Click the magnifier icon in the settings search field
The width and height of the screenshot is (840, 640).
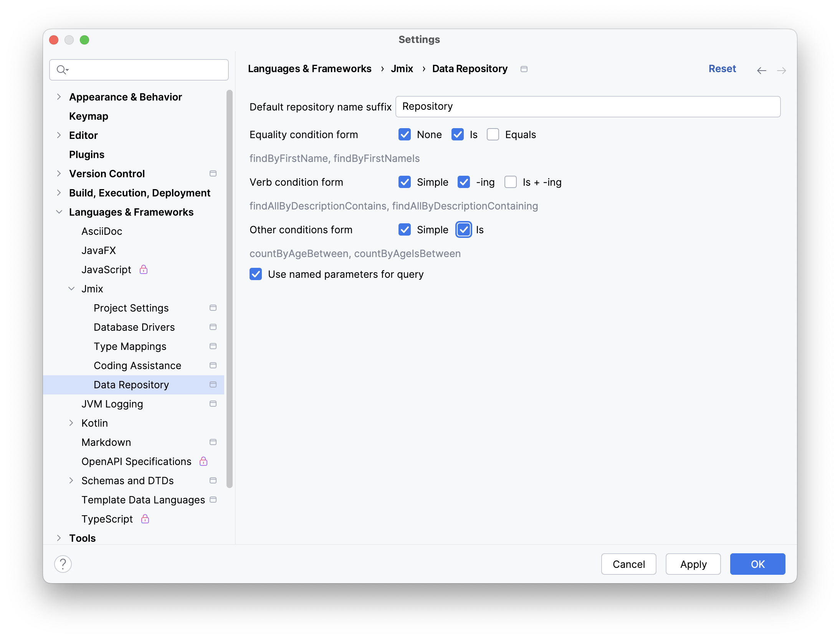pyautogui.click(x=63, y=70)
